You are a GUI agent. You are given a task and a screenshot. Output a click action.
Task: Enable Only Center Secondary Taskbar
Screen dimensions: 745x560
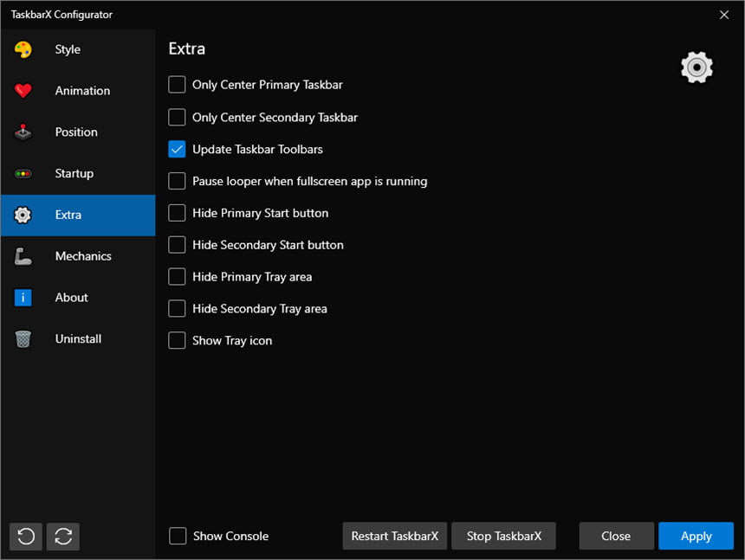pos(177,117)
